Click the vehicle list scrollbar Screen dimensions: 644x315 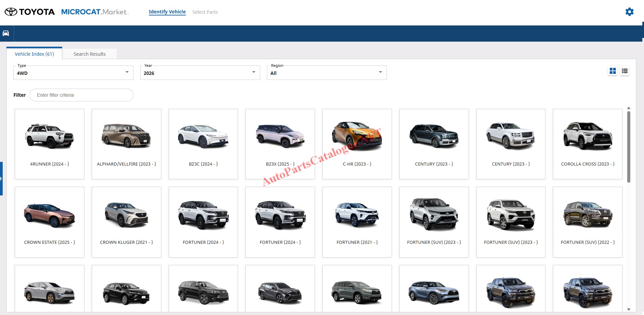tap(629, 147)
